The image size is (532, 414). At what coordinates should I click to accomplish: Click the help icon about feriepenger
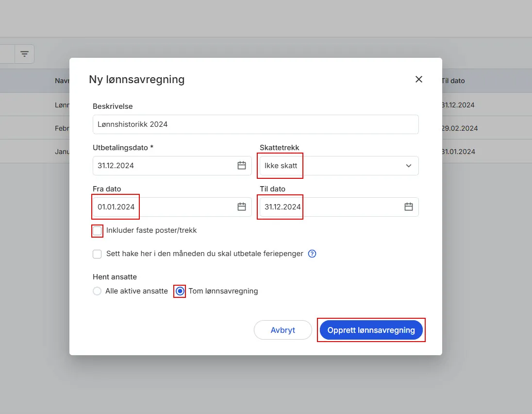point(312,253)
